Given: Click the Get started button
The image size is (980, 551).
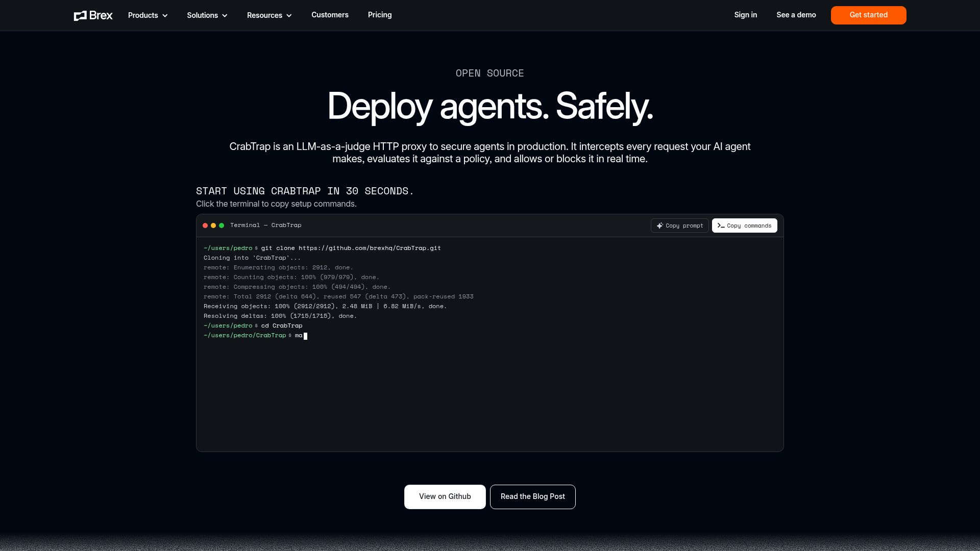Looking at the screenshot, I should (x=868, y=15).
